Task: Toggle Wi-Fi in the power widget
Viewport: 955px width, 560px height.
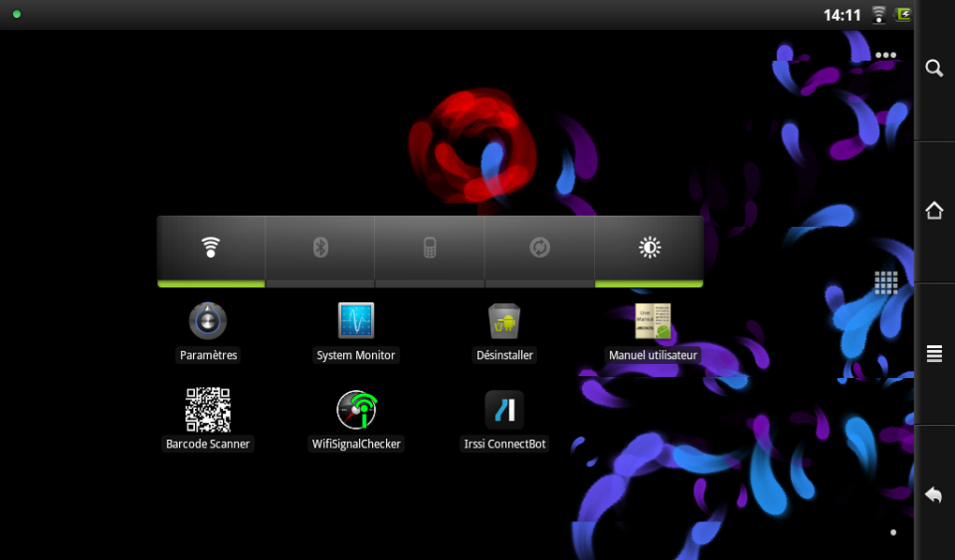Action: pos(211,249)
